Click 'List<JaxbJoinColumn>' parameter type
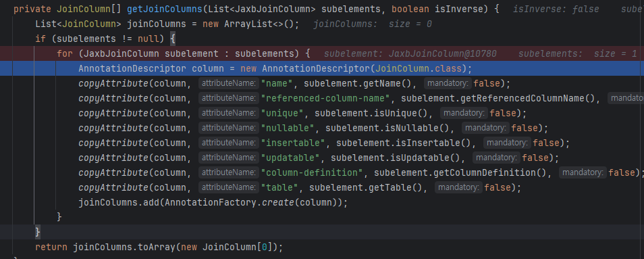This screenshot has height=259, width=644. coord(262,9)
